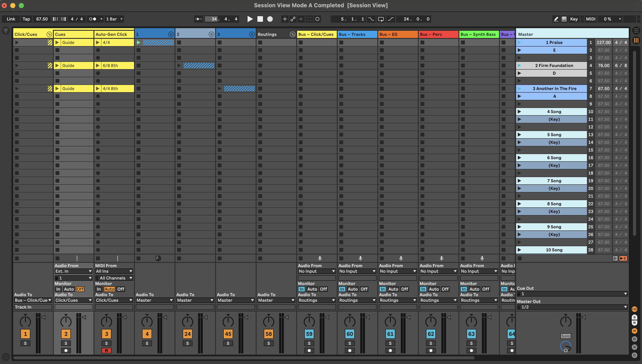Open the Master Out channel dropdown showing 1/2
The width and height of the screenshot is (642, 364).
(572, 307)
